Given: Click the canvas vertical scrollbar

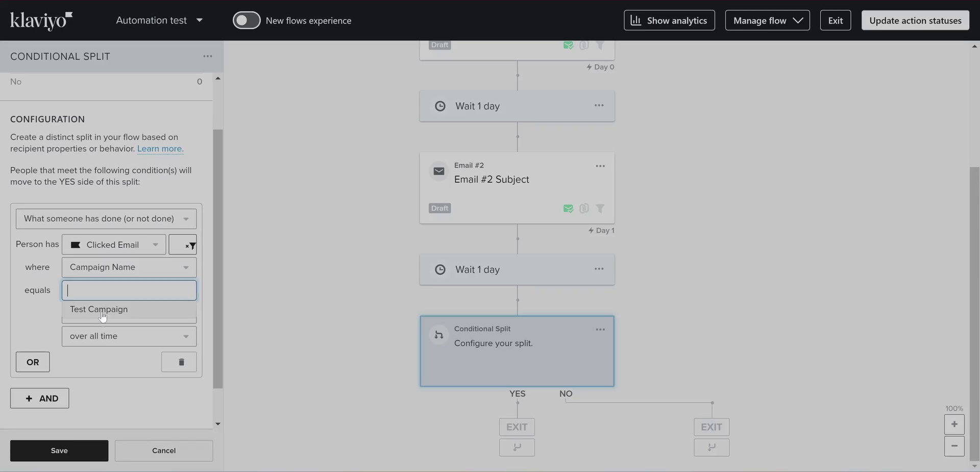Looking at the screenshot, I should [x=974, y=314].
